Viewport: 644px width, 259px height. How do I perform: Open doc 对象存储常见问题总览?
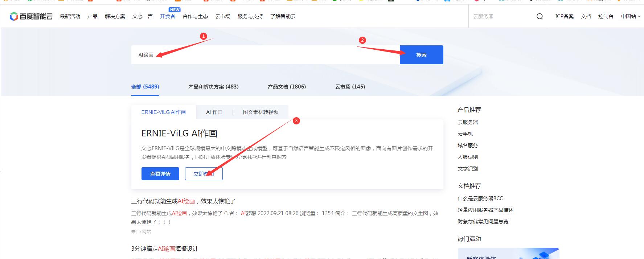click(x=483, y=222)
